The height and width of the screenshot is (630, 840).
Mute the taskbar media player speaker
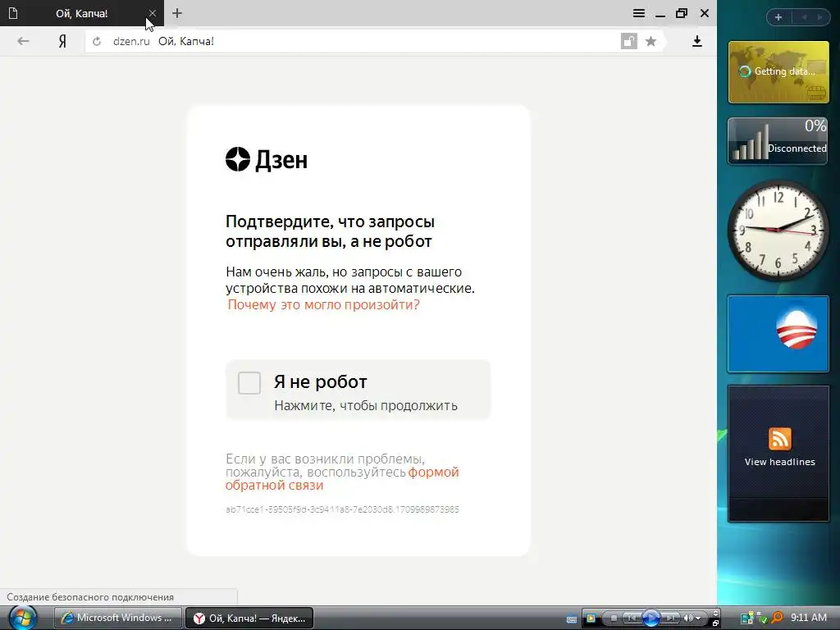click(x=689, y=619)
